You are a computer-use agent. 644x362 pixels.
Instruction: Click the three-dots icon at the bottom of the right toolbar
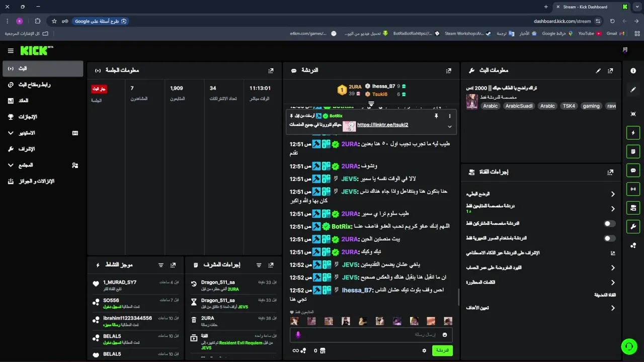633,245
